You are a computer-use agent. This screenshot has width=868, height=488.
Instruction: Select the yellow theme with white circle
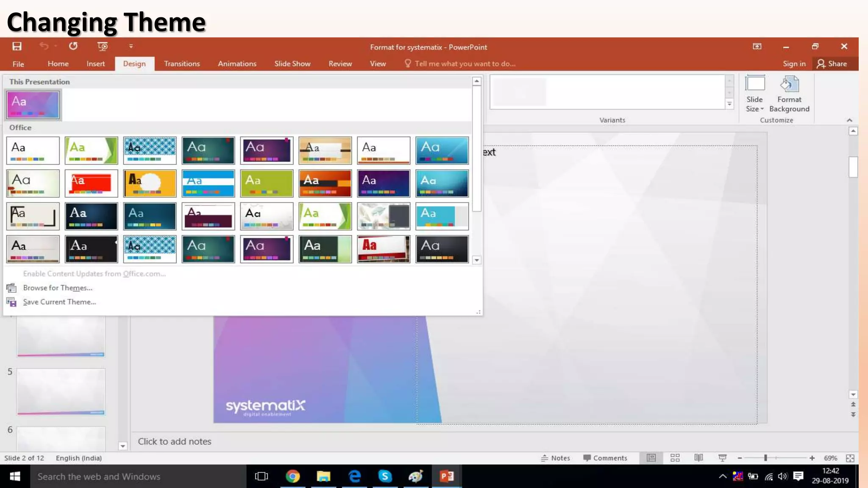150,183
